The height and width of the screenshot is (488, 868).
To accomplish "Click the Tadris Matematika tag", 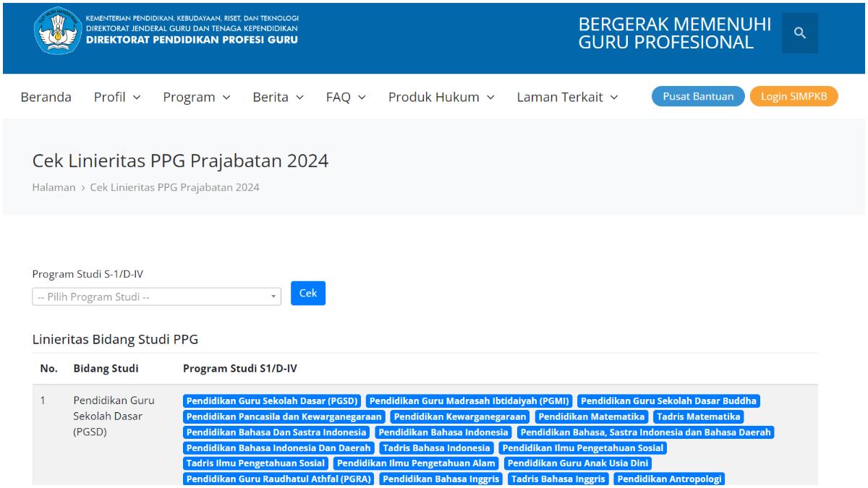I will [x=698, y=417].
